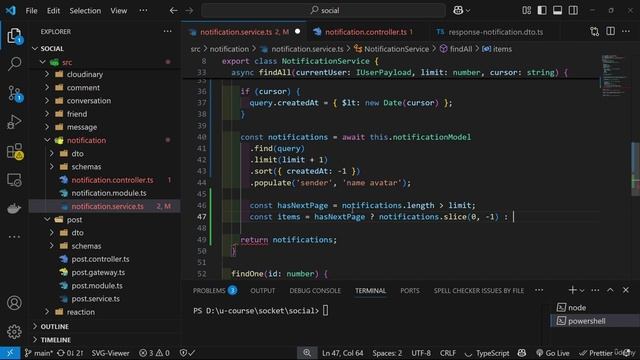The height and width of the screenshot is (360, 640).
Task: Open the Edit menu
Action: [x=53, y=11]
